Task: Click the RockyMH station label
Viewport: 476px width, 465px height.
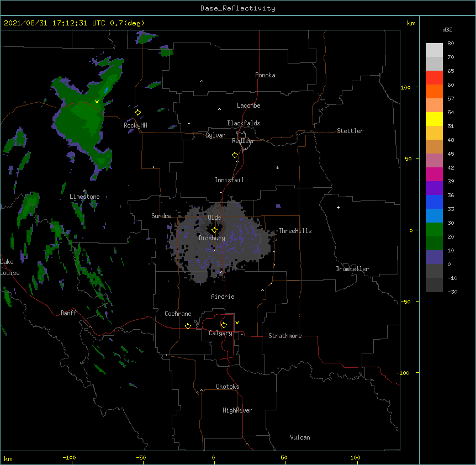Action: pos(135,125)
